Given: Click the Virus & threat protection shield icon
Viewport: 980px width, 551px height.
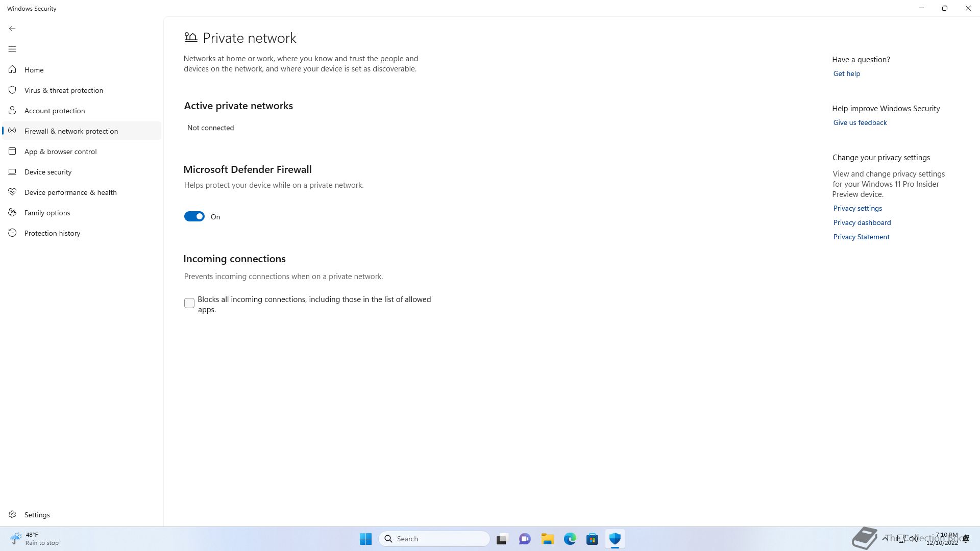Looking at the screenshot, I should point(12,90).
